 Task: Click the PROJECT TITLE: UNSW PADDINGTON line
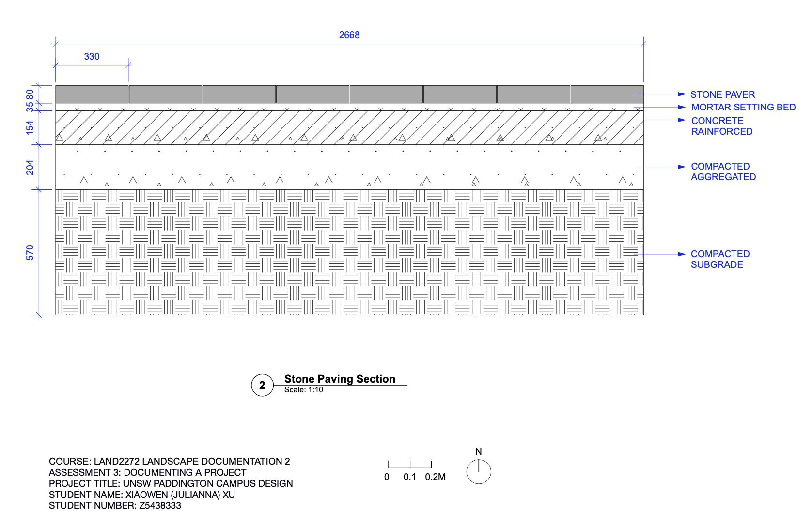171,483
